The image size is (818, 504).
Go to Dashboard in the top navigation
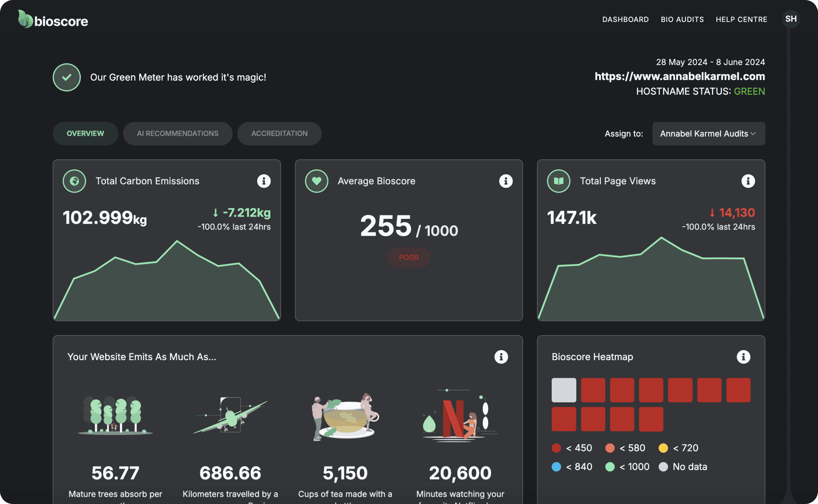(x=625, y=19)
